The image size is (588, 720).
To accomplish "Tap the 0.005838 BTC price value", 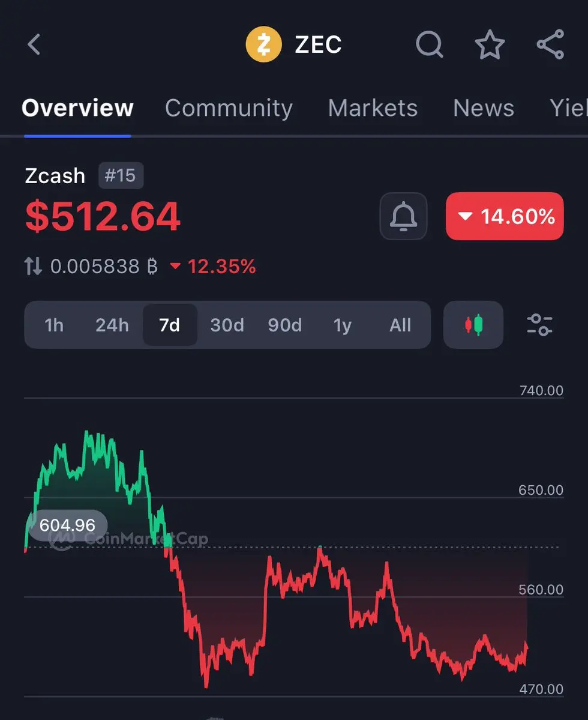I will (x=104, y=267).
